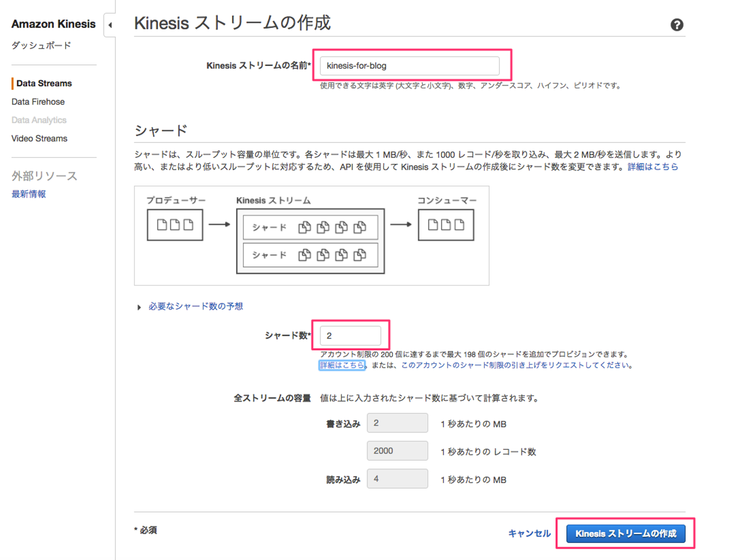Expand 必要なシャード数の予想 disclosure triangle
The width and height of the screenshot is (749, 560).
coord(139,307)
